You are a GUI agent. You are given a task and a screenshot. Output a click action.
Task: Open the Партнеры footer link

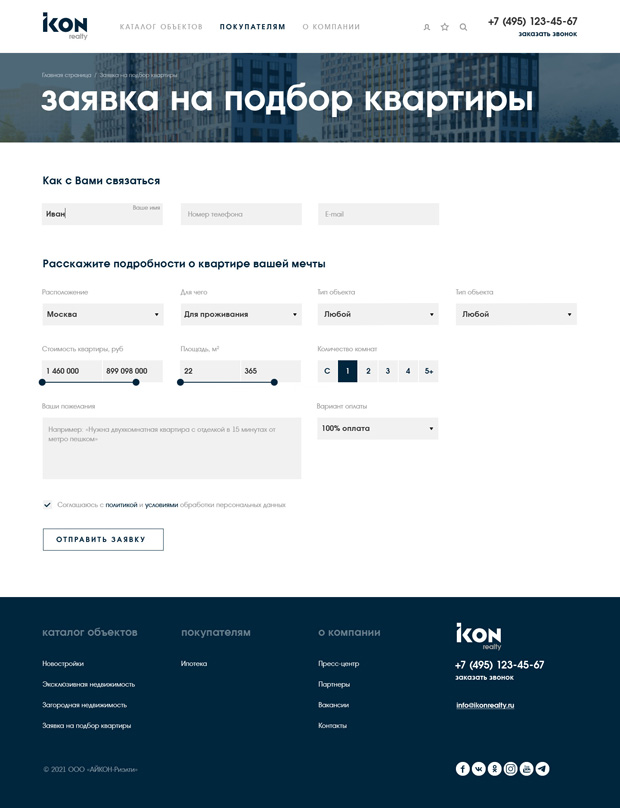334,684
